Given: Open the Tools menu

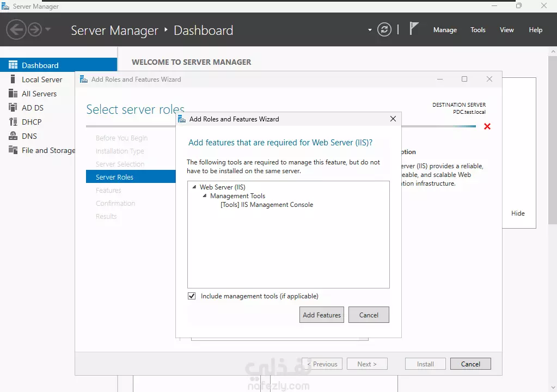Looking at the screenshot, I should (x=478, y=30).
